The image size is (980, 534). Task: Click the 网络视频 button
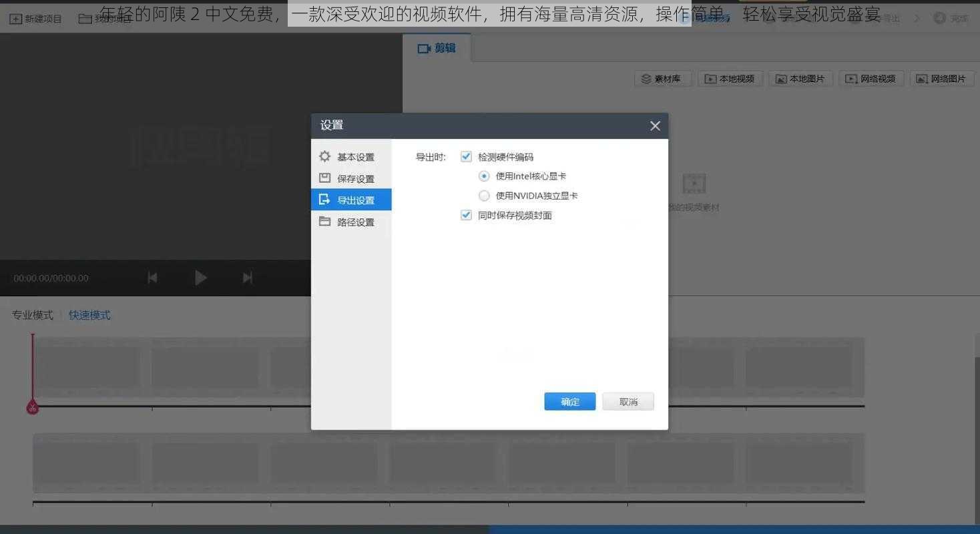coord(871,79)
